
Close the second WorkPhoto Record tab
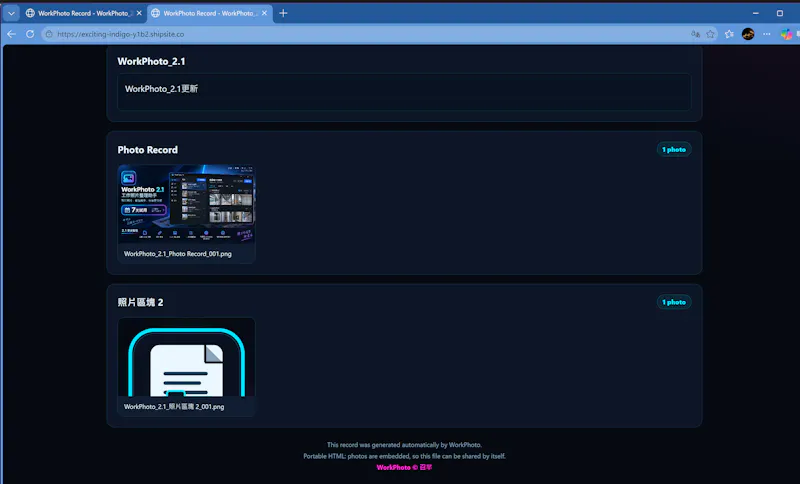pos(264,13)
